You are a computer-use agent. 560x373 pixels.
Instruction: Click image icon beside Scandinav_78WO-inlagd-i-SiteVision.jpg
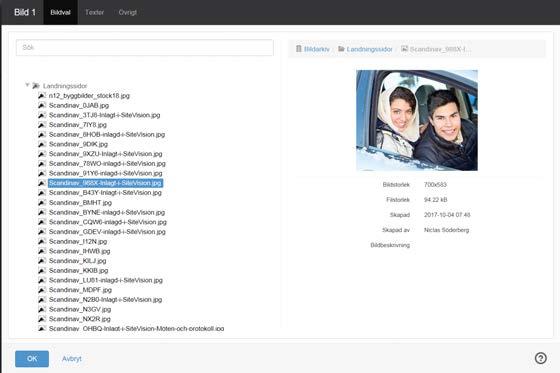click(x=42, y=163)
